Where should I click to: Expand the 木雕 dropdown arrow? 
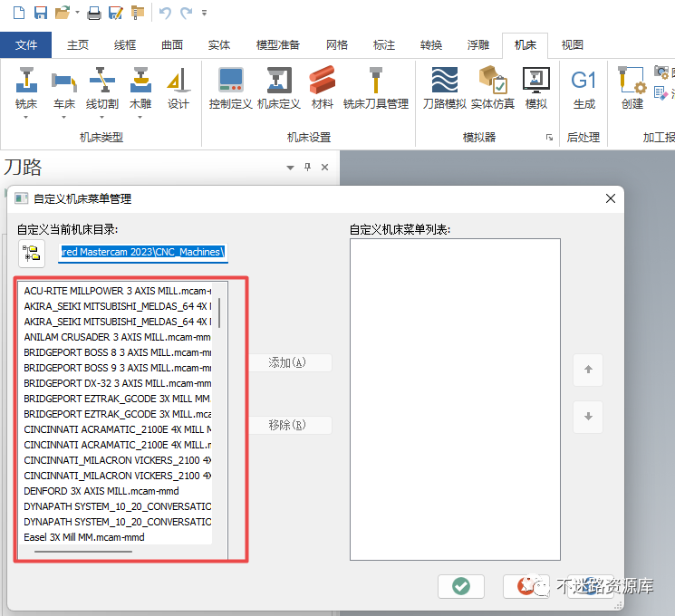140,117
